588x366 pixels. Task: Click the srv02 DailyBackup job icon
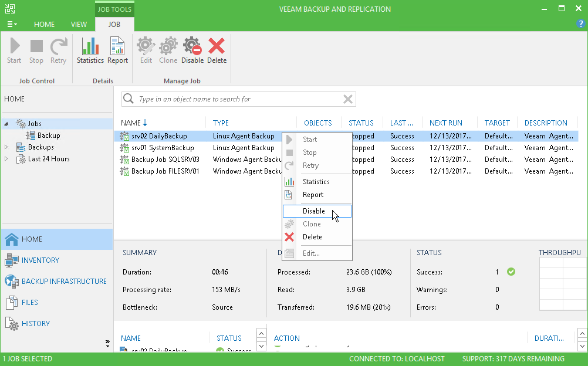click(x=124, y=136)
